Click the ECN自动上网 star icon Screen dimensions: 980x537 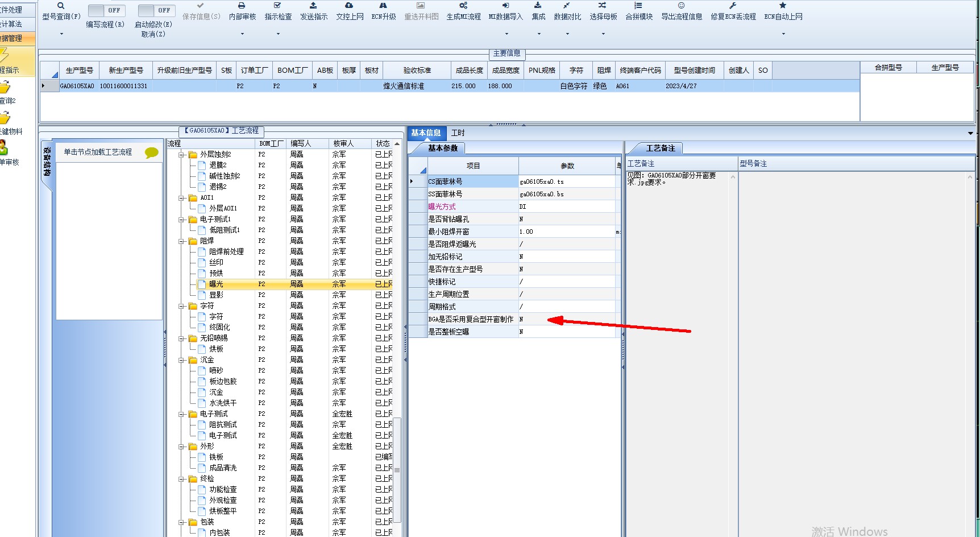[x=783, y=6]
